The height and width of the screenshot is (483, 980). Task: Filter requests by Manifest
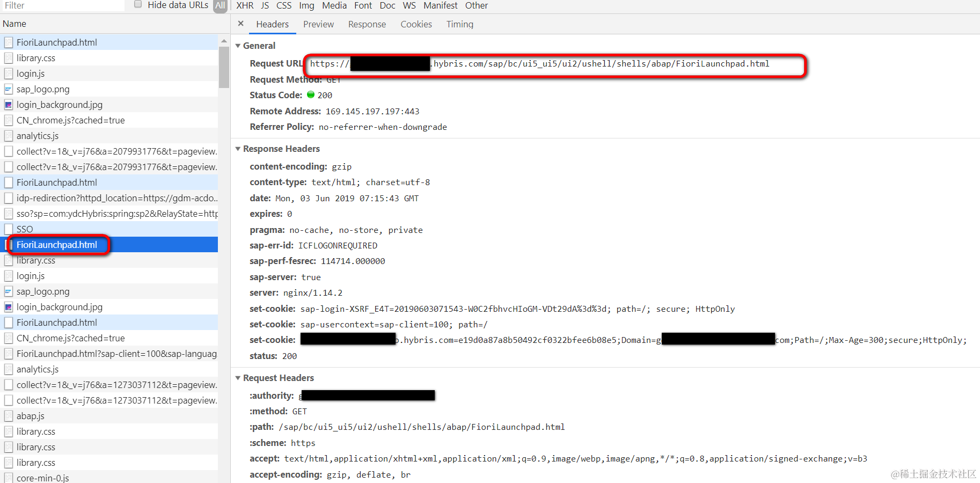(x=440, y=5)
